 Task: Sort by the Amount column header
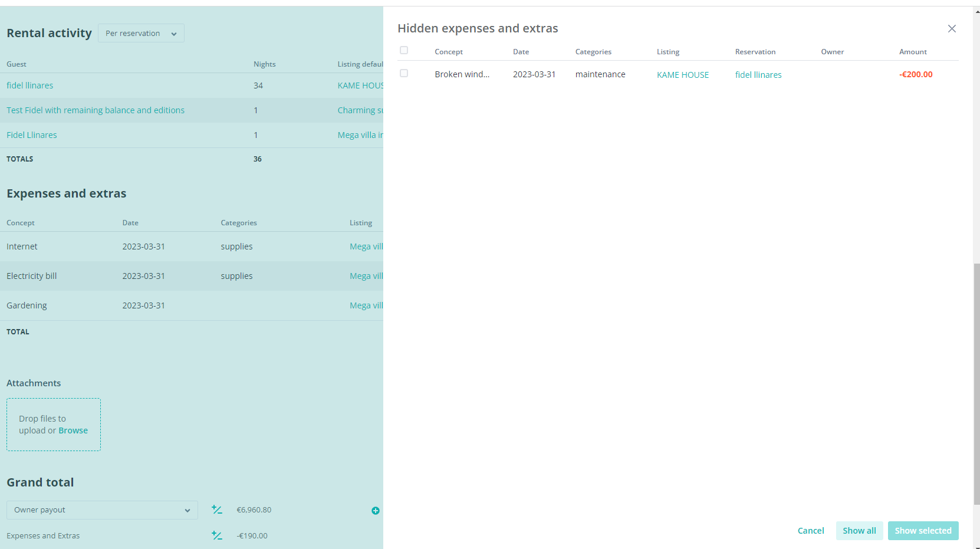[913, 52]
